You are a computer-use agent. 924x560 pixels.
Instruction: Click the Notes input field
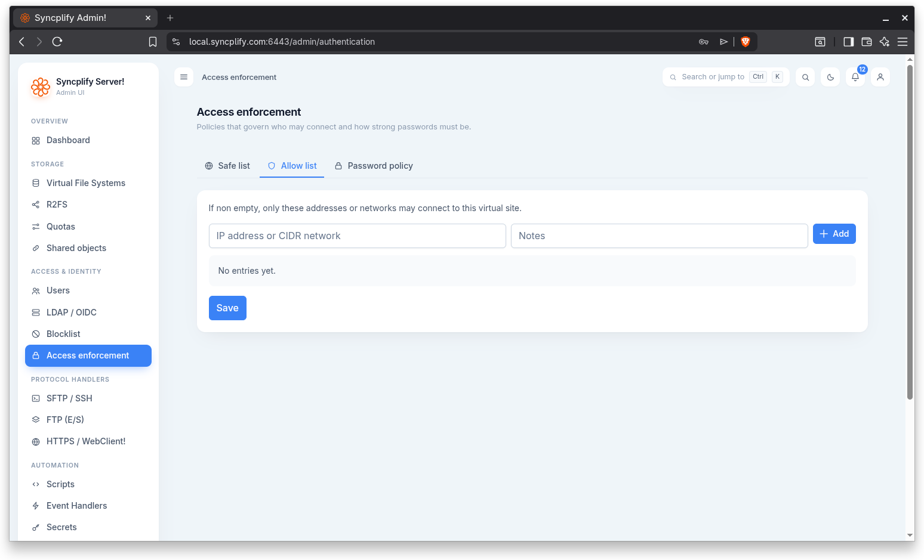click(x=660, y=236)
